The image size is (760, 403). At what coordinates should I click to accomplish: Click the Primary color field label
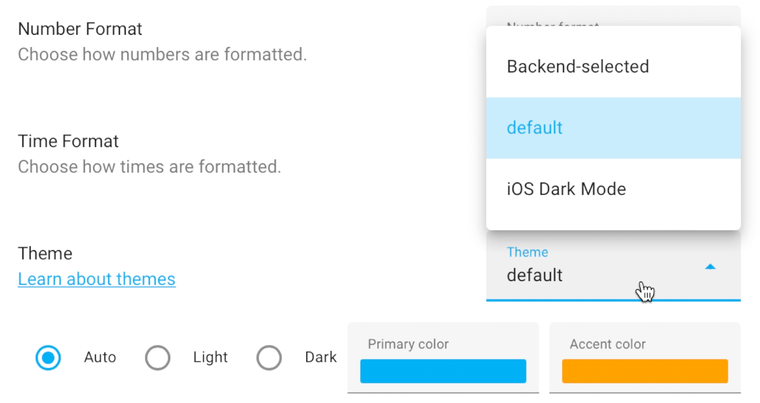point(408,344)
